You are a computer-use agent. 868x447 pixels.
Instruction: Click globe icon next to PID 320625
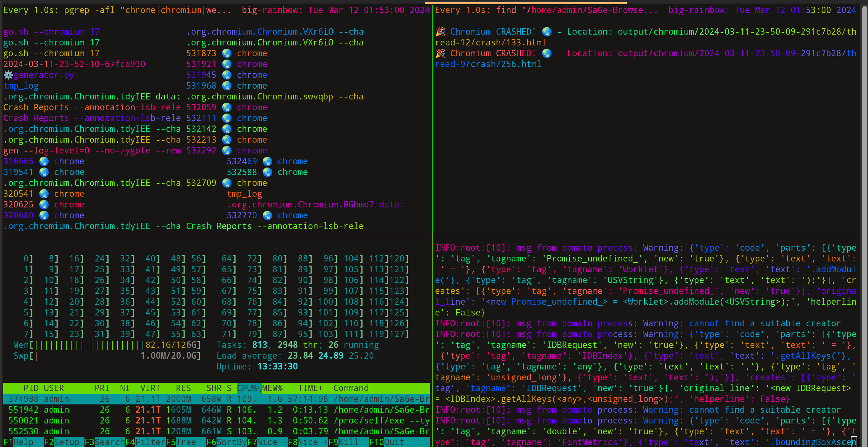coord(44,205)
